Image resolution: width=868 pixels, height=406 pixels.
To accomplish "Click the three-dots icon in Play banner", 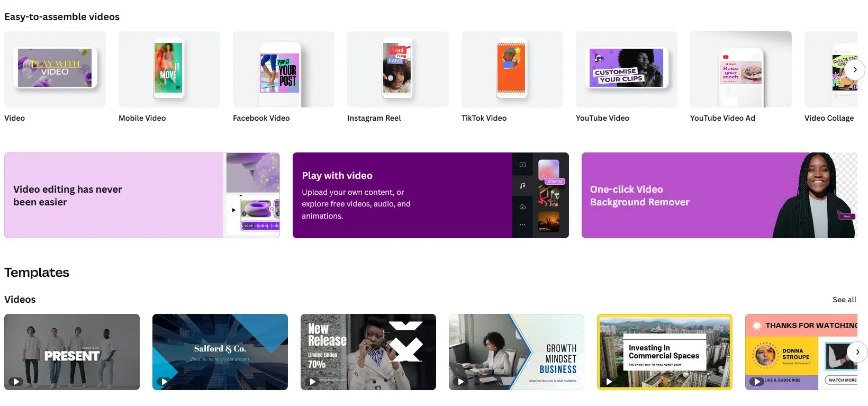I will click(522, 225).
